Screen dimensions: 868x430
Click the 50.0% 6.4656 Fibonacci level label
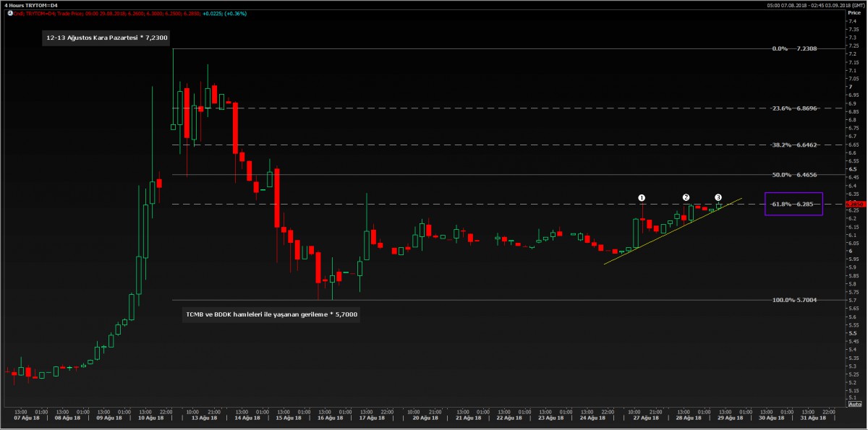tap(793, 175)
